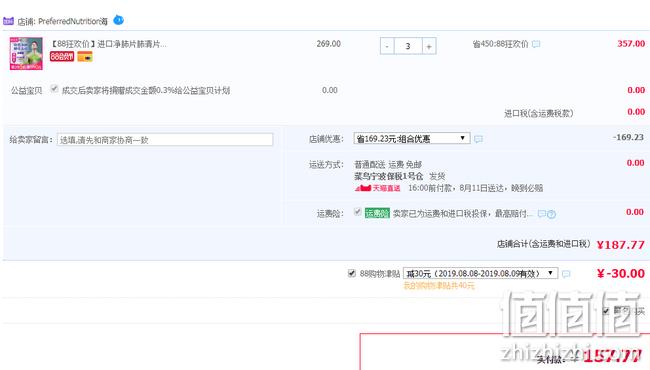
Task: Toggle the 公益宝贝 donation checkbox
Action: point(54,89)
